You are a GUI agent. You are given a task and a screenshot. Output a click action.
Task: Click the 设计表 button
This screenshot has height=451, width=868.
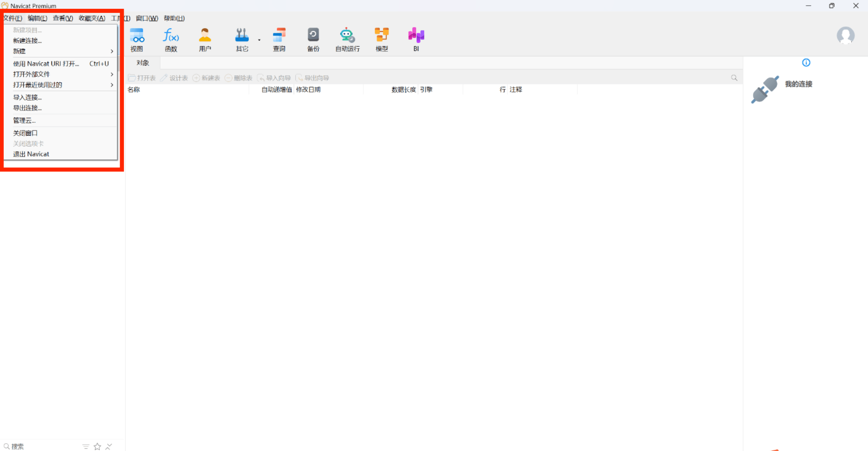(174, 78)
